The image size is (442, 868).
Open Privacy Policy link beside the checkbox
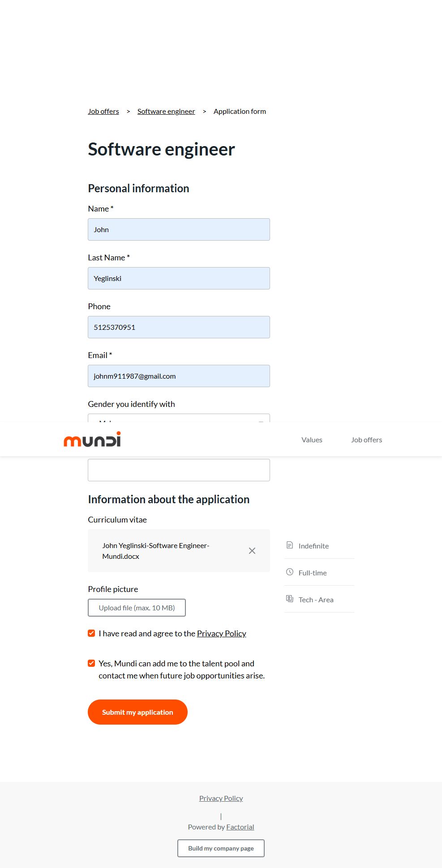point(222,634)
